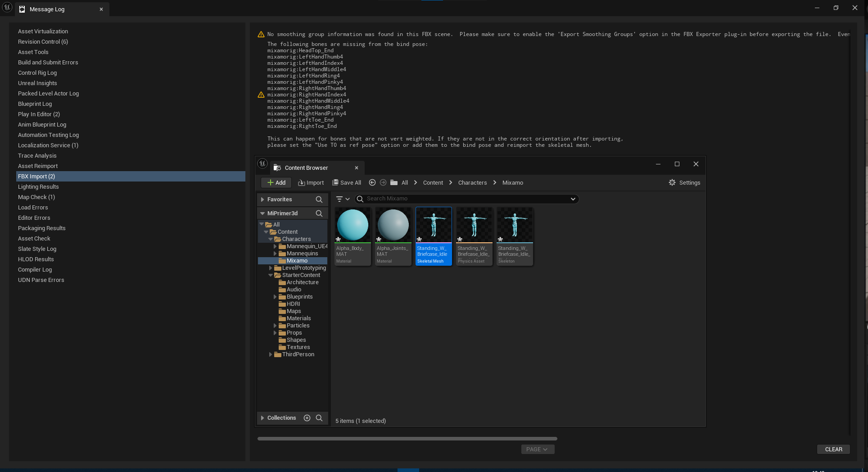
Task: Clear the message log with CLEAR
Action: (x=833, y=449)
